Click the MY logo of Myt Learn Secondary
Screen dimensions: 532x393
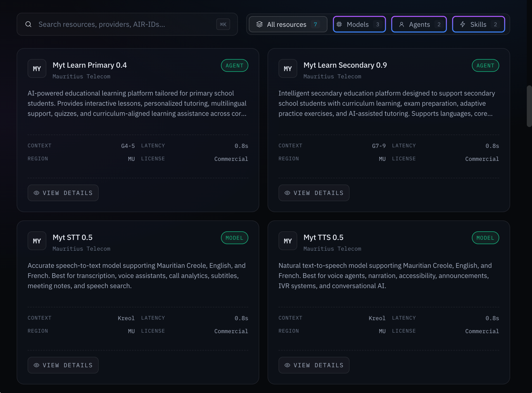point(288,68)
